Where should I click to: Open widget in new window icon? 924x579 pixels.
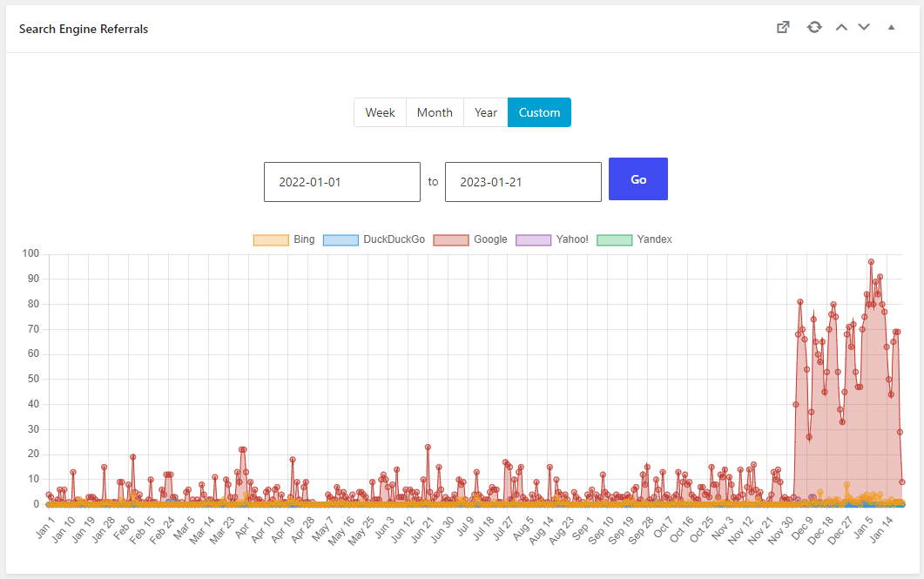point(783,27)
